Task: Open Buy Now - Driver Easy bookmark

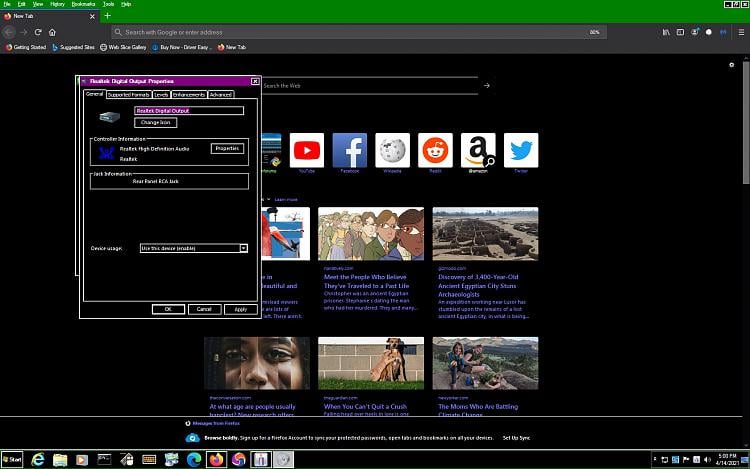Action: [182, 47]
